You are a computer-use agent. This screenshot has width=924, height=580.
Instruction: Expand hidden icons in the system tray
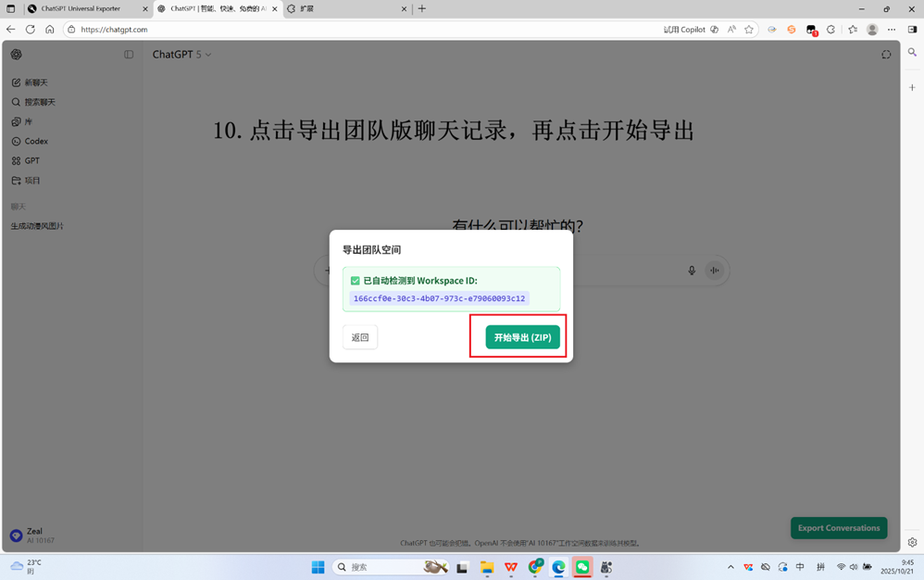[x=730, y=566]
